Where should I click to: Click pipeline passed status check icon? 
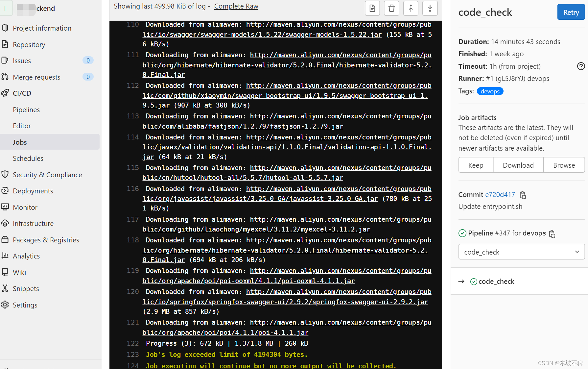[462, 233]
